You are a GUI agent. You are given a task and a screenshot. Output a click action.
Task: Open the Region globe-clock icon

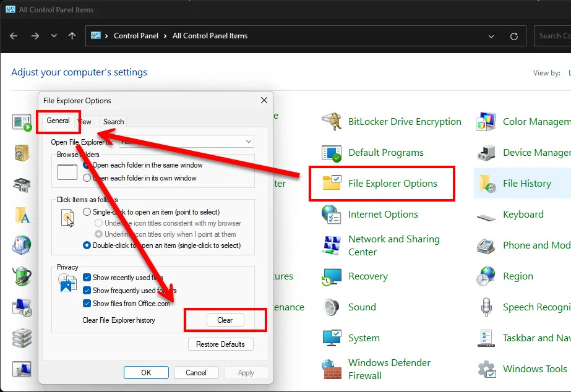(x=486, y=276)
